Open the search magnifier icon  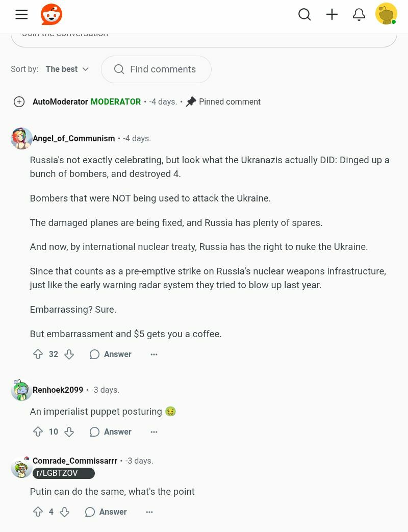pyautogui.click(x=304, y=14)
